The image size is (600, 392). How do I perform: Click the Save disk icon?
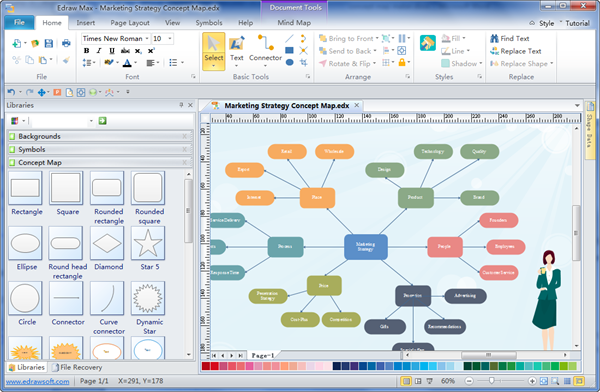(x=49, y=43)
